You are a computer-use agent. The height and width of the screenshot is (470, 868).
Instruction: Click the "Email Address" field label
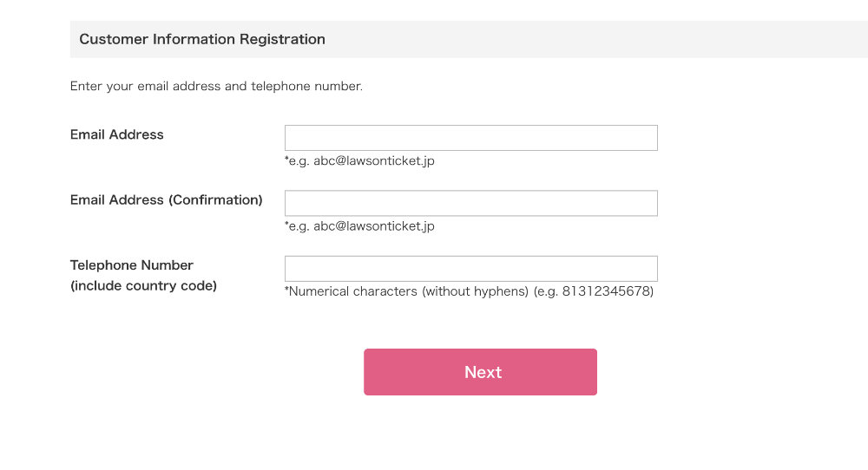(x=117, y=134)
